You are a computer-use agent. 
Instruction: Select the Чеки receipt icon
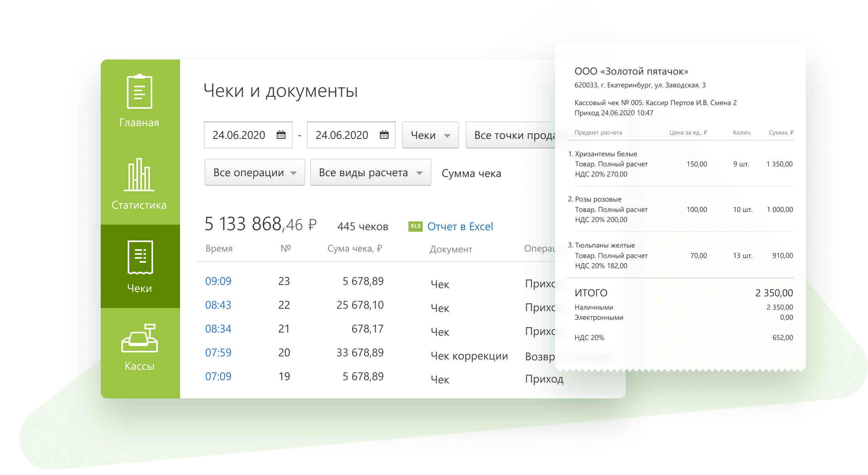[140, 257]
